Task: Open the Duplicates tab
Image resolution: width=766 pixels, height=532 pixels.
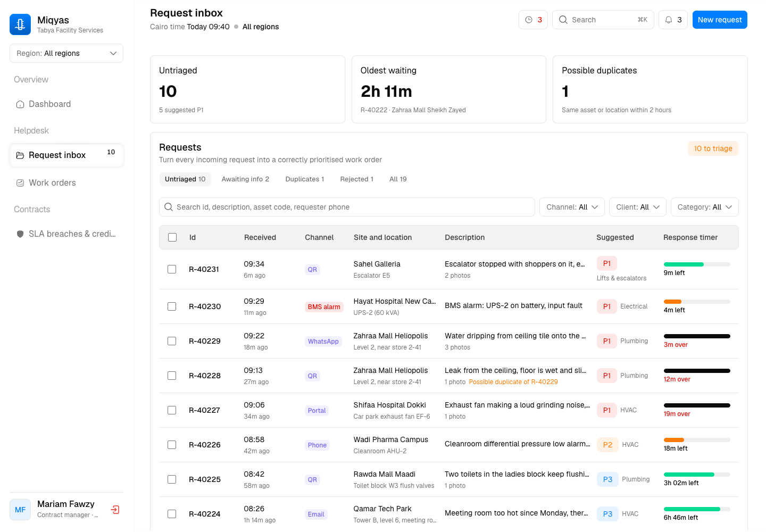Action: [x=305, y=179]
